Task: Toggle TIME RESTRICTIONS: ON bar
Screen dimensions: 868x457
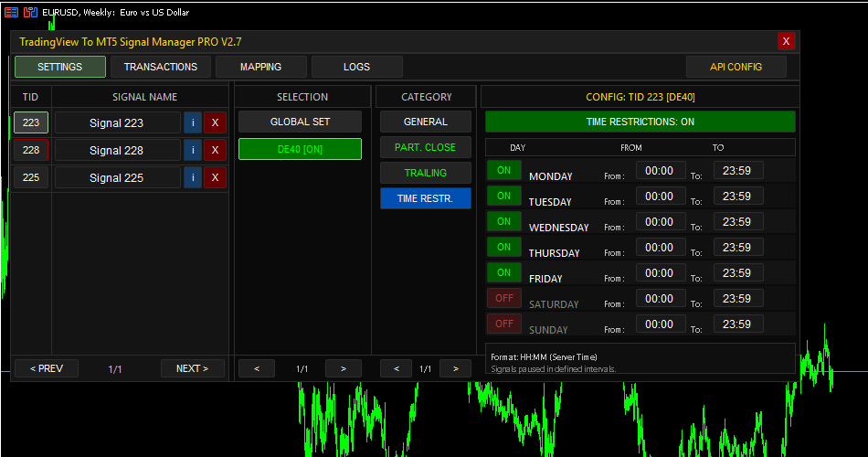Action: click(640, 122)
